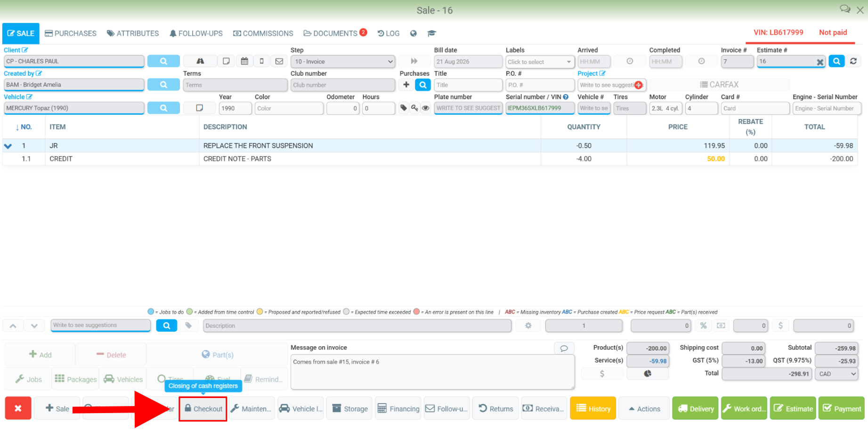Click the Odometer input field
868x430 pixels.
pyautogui.click(x=343, y=108)
